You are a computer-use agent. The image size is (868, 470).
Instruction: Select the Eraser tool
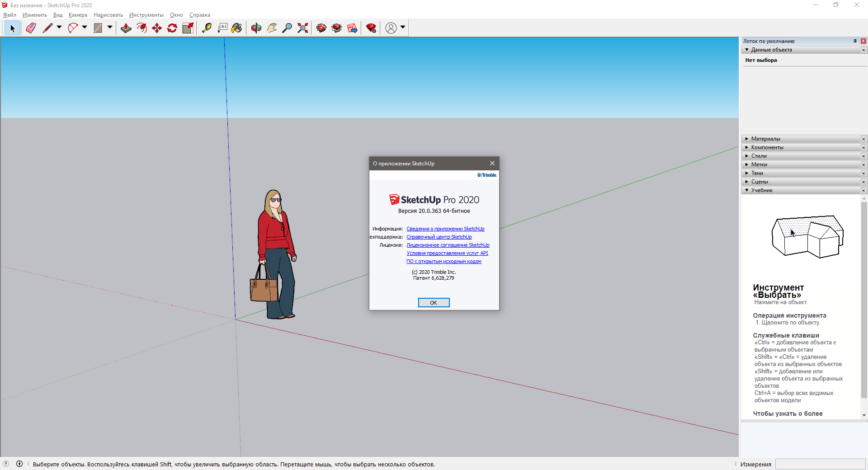[x=31, y=28]
